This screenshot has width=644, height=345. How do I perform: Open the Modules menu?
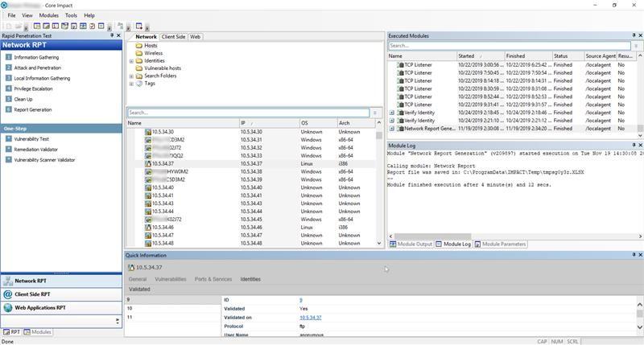coord(49,15)
